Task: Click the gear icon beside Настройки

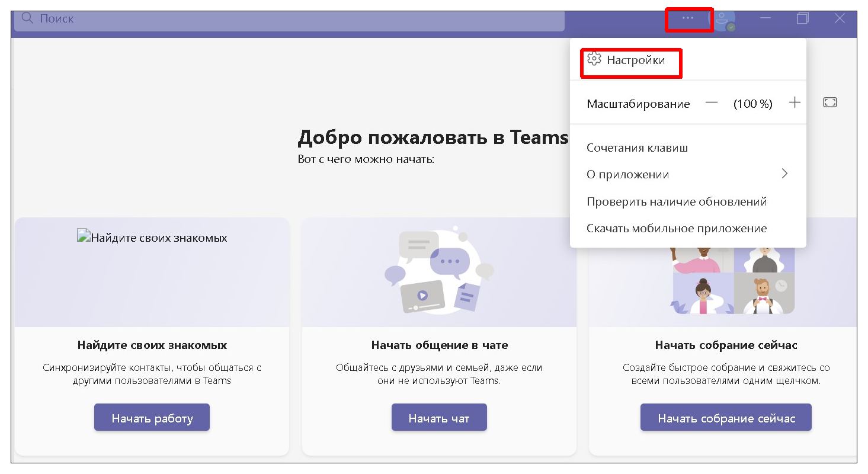Action: pyautogui.click(x=594, y=59)
